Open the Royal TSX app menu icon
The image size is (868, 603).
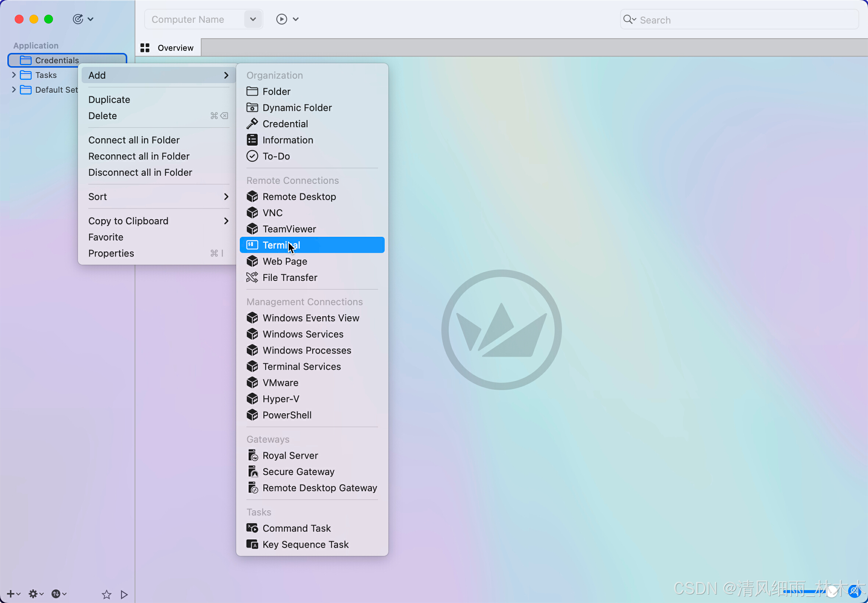pos(83,19)
